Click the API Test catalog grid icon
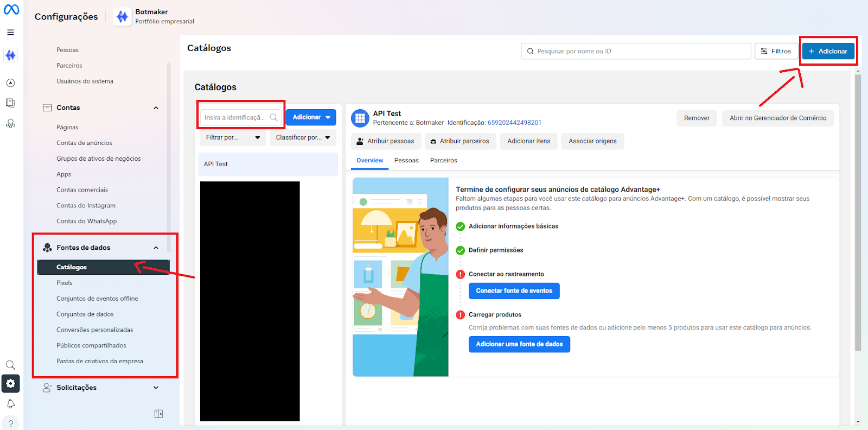 point(360,118)
